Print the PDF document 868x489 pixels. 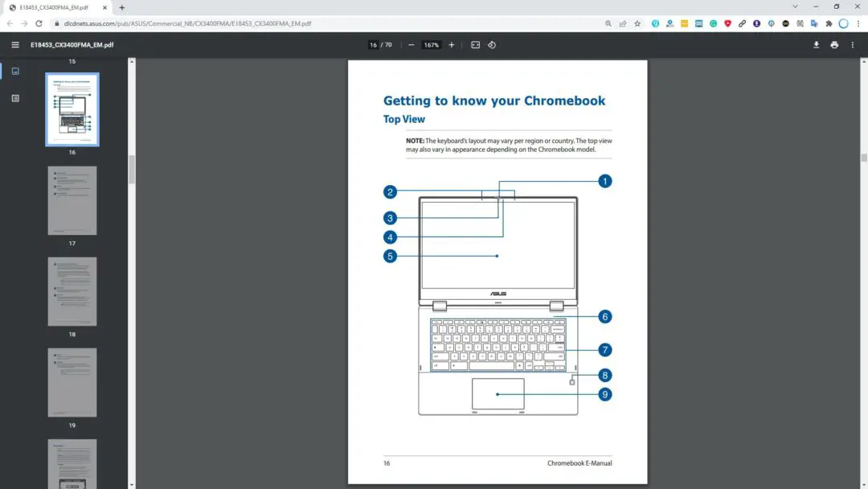(834, 45)
